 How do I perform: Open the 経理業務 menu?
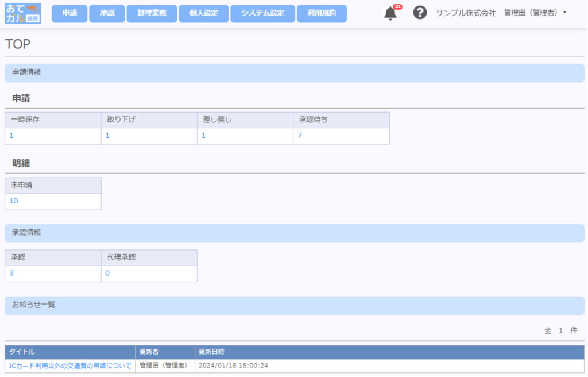152,13
